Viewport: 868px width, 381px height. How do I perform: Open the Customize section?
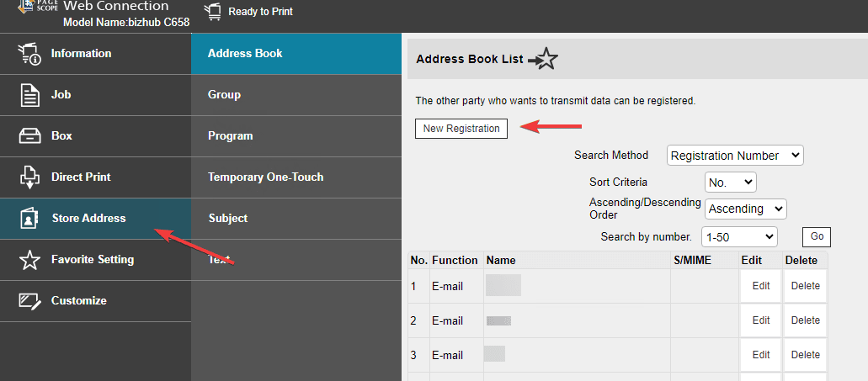(x=95, y=301)
